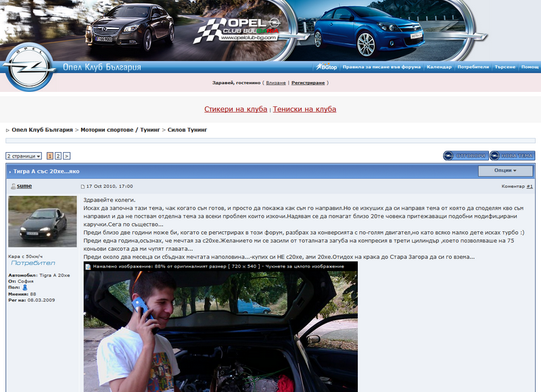Screen dimensions: 541x392
Task: Click the 'Намалено изображение' resize notice bar
Action: pos(220,266)
